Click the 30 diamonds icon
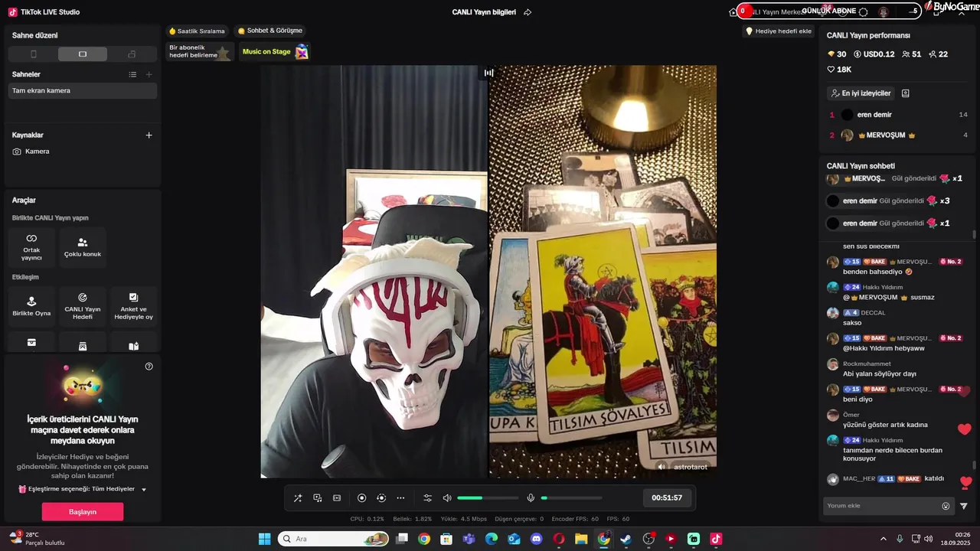Image resolution: width=980 pixels, height=551 pixels. [831, 54]
